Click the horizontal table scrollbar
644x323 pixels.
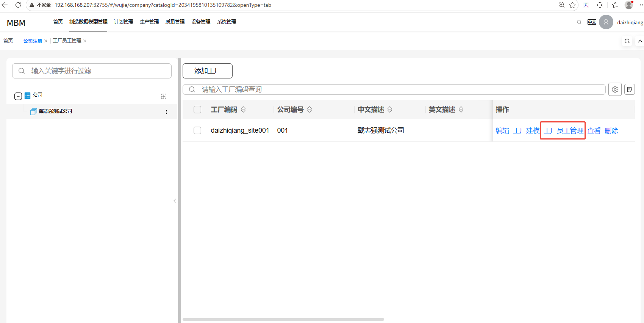pos(283,319)
